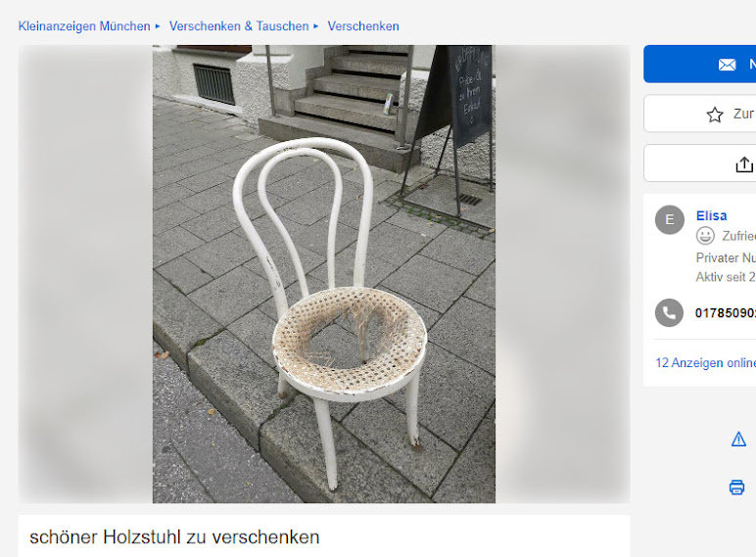
Task: Open Kleinanzeigen München breadcrumb link
Action: pyautogui.click(x=84, y=26)
